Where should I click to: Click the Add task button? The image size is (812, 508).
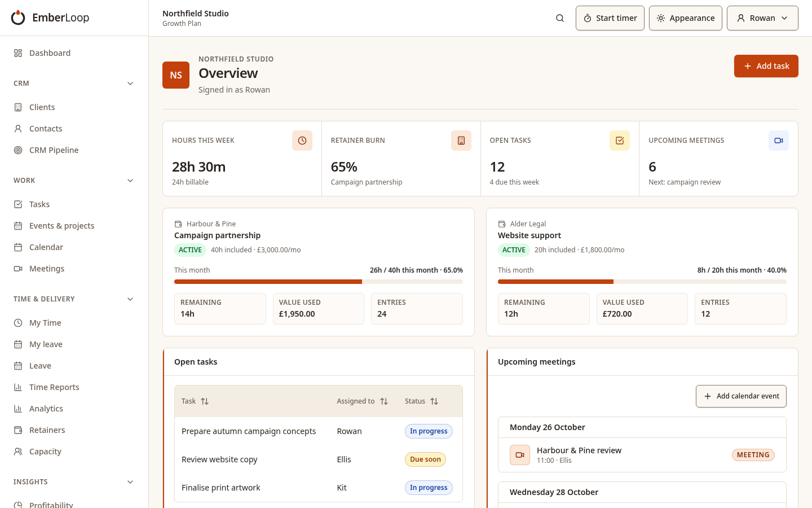[x=766, y=66]
